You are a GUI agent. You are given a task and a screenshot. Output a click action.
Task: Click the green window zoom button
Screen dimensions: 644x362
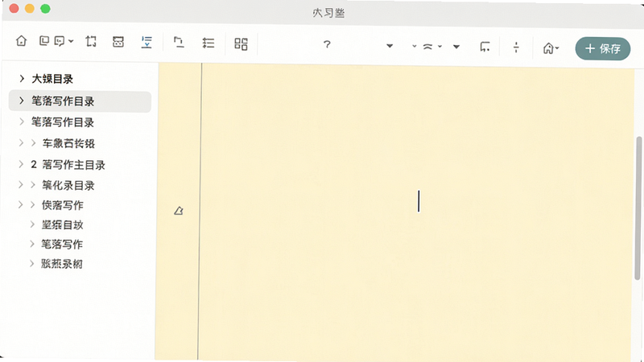pyautogui.click(x=45, y=9)
